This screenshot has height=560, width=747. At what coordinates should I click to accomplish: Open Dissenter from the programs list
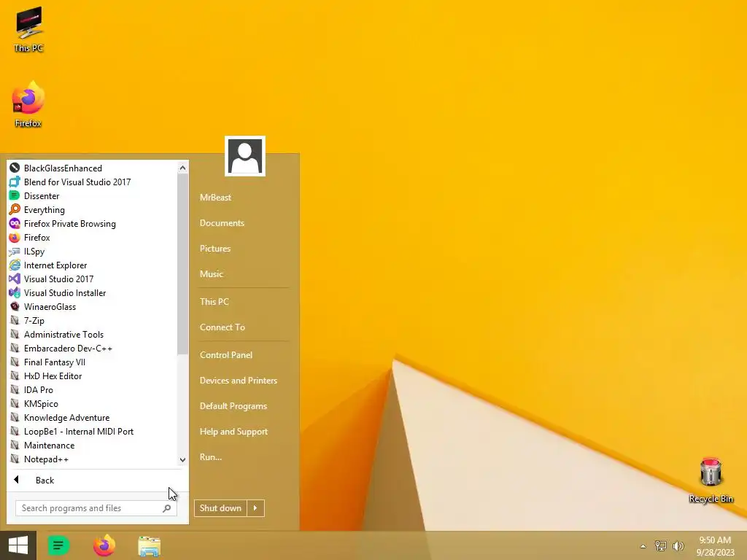click(34, 195)
